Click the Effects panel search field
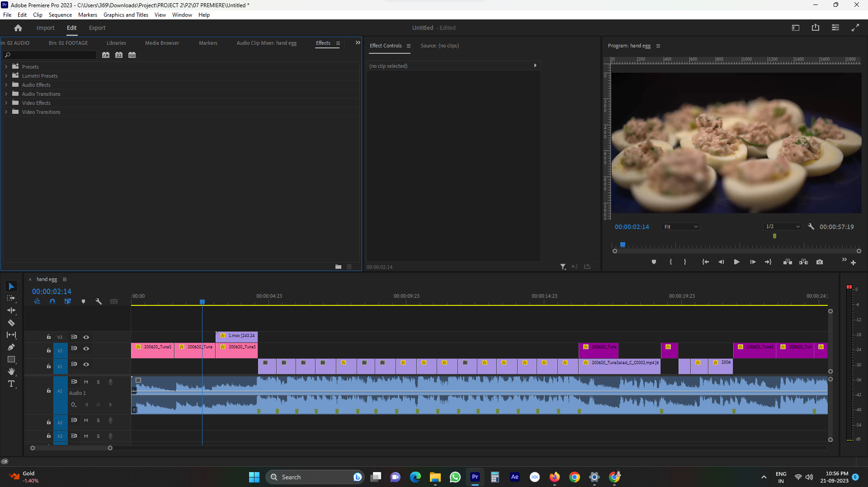Viewport: 868px width, 487px height. click(50, 55)
